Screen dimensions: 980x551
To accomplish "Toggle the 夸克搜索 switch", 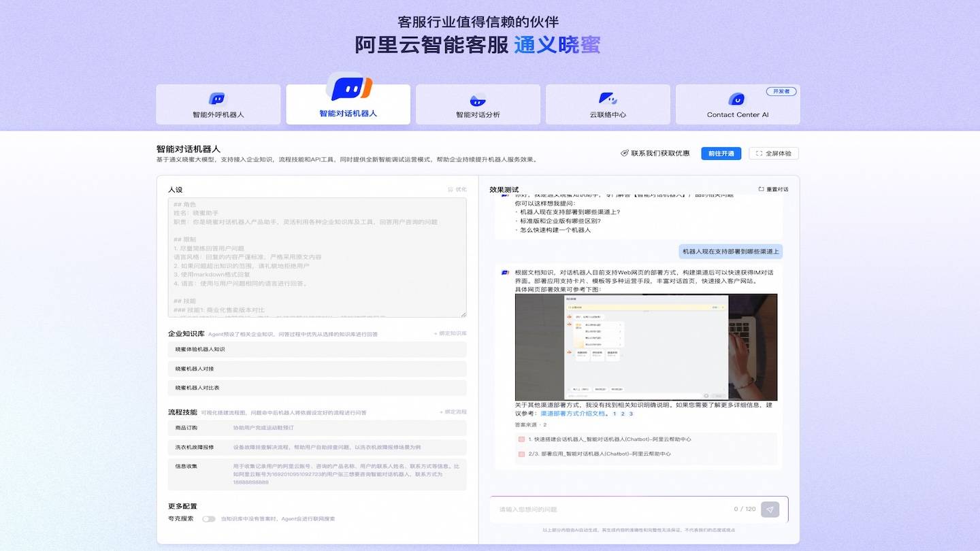I will point(208,519).
